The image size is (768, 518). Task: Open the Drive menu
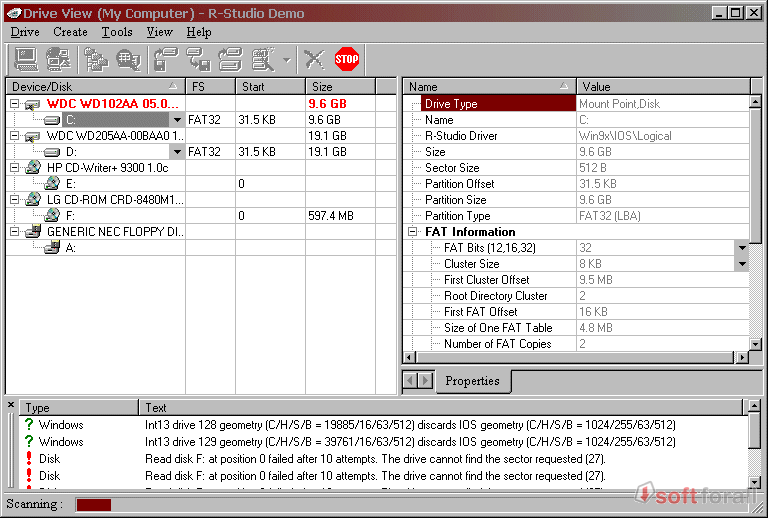25,32
